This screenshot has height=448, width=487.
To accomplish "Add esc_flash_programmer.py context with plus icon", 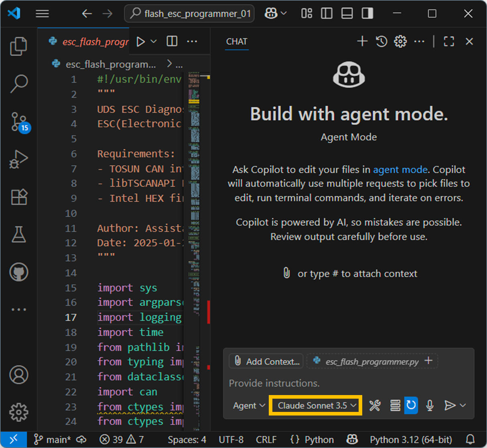I will [x=428, y=361].
